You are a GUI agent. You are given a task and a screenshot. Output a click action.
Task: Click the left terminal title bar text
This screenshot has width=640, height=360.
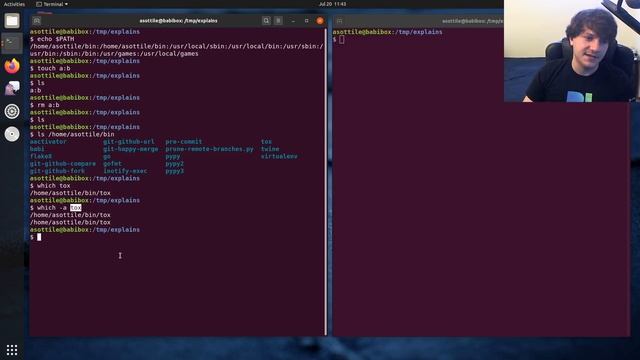178,20
